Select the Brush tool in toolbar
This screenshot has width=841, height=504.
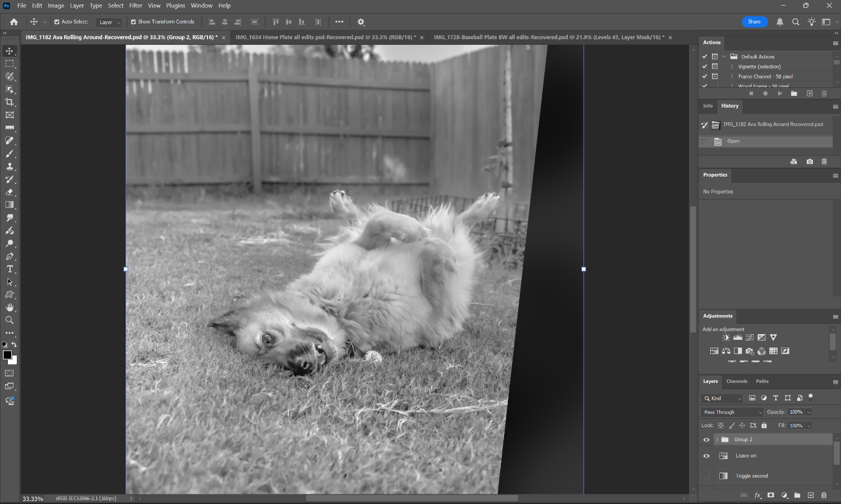10,154
